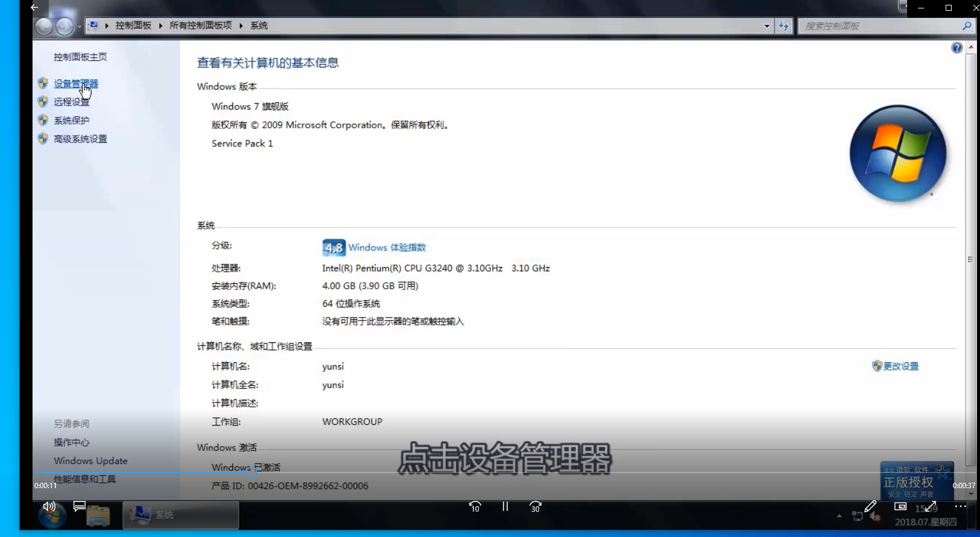Click the product ID text 00426-OEM-8992662-00006
Viewport: 980px width, 537px height.
click(x=308, y=486)
